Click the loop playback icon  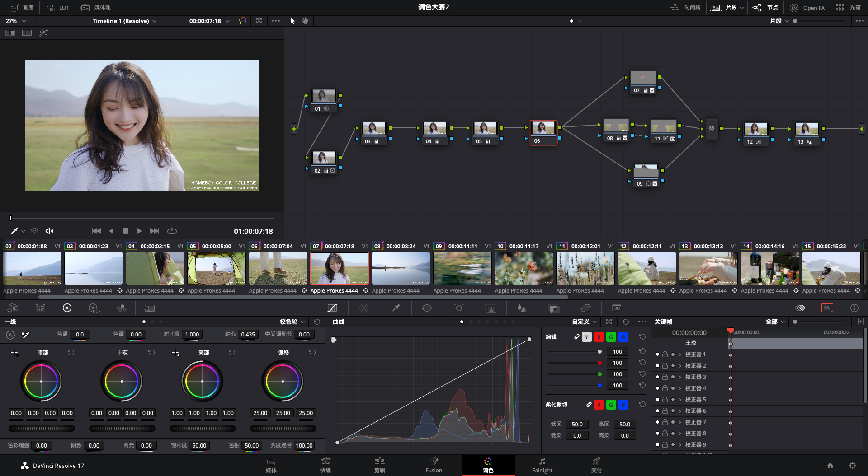[x=172, y=231]
